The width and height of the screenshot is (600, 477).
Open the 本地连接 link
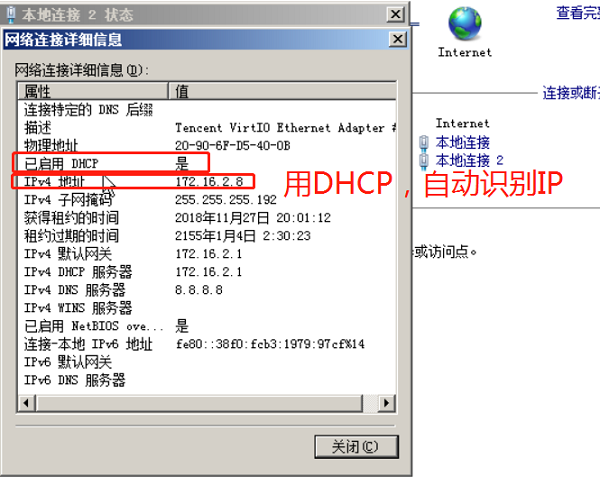click(463, 143)
